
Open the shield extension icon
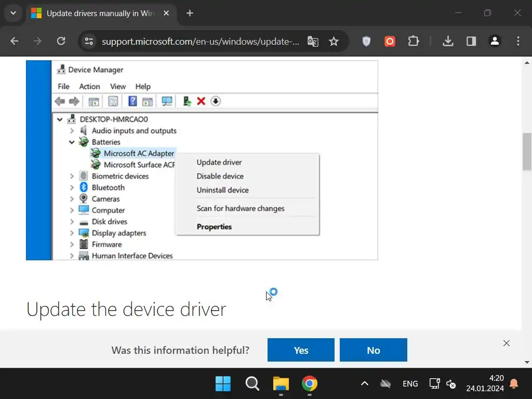tap(366, 42)
